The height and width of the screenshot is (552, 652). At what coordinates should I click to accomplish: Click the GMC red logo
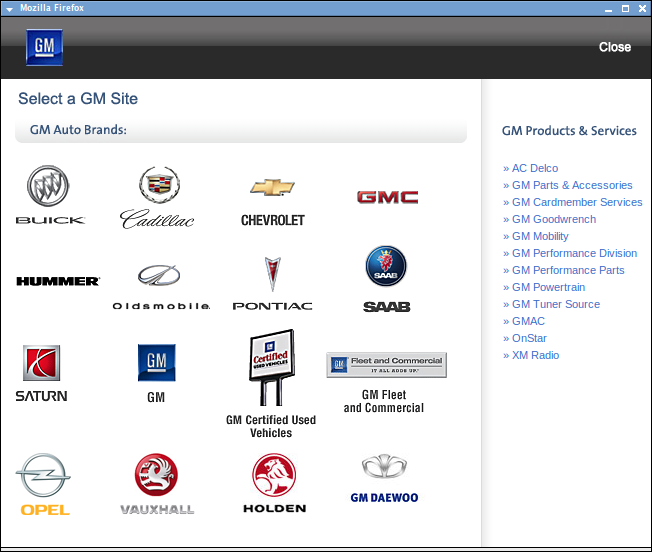387,197
